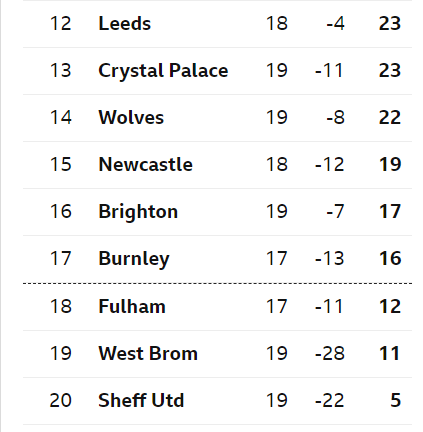Viewport: 423px width, 432px height.
Task: Click Wolves points total 22
Action: tap(390, 118)
